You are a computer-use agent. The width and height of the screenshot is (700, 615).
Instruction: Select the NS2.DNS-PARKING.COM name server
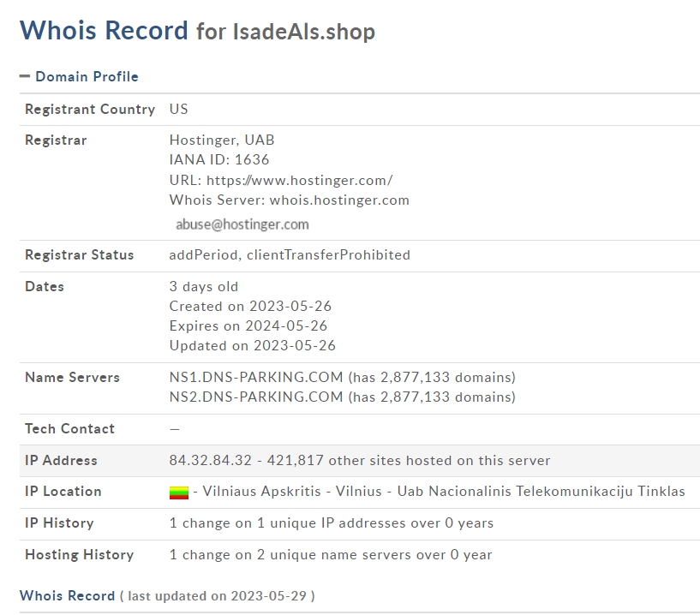256,397
